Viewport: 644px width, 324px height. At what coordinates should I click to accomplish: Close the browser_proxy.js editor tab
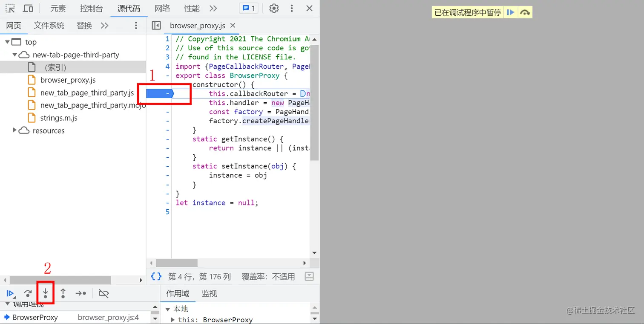pos(233,26)
